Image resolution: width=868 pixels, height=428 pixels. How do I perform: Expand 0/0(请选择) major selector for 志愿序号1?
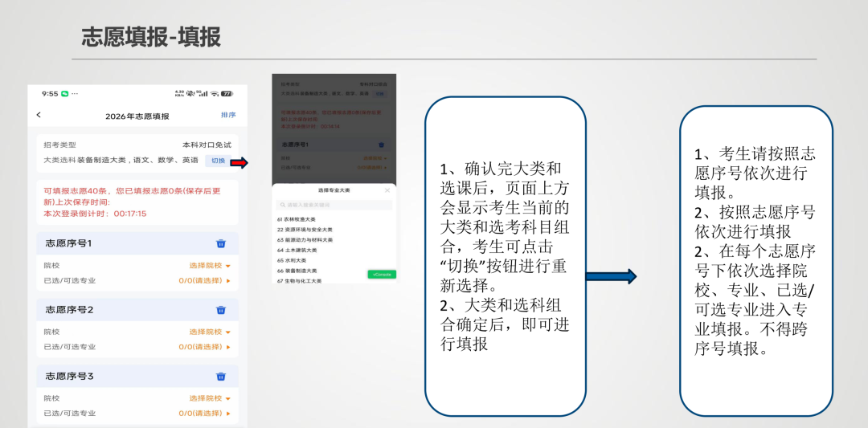(x=204, y=280)
